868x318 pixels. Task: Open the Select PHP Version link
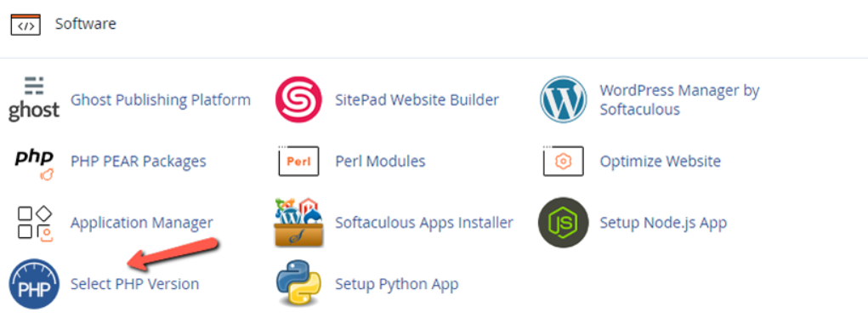click(134, 284)
